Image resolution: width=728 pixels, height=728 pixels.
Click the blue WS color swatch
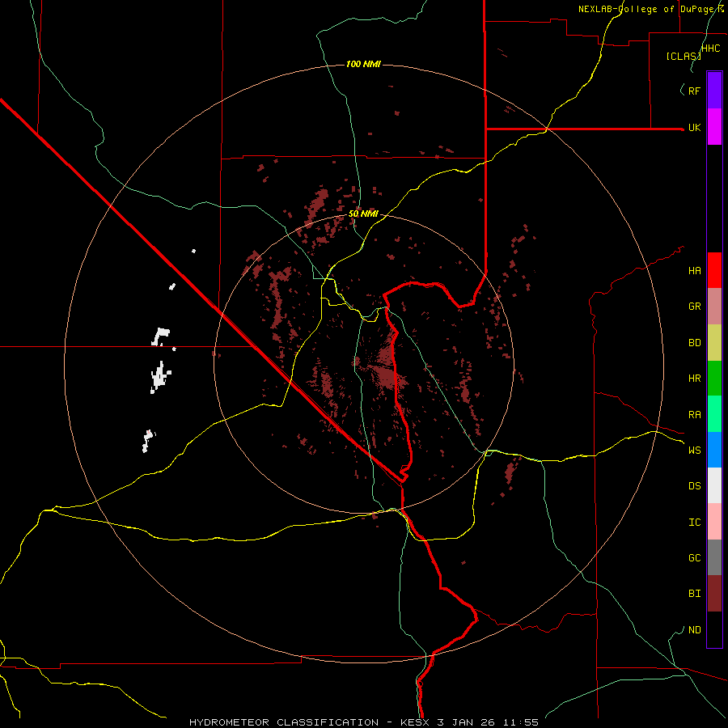click(714, 450)
